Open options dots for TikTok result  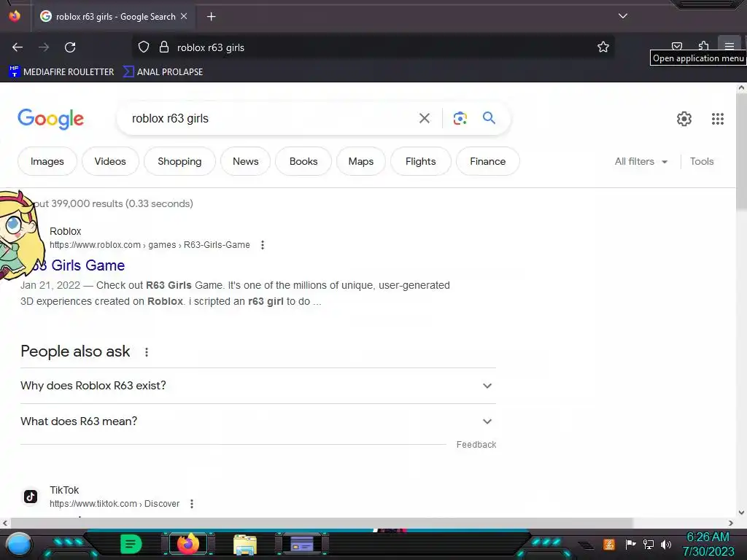tap(192, 503)
